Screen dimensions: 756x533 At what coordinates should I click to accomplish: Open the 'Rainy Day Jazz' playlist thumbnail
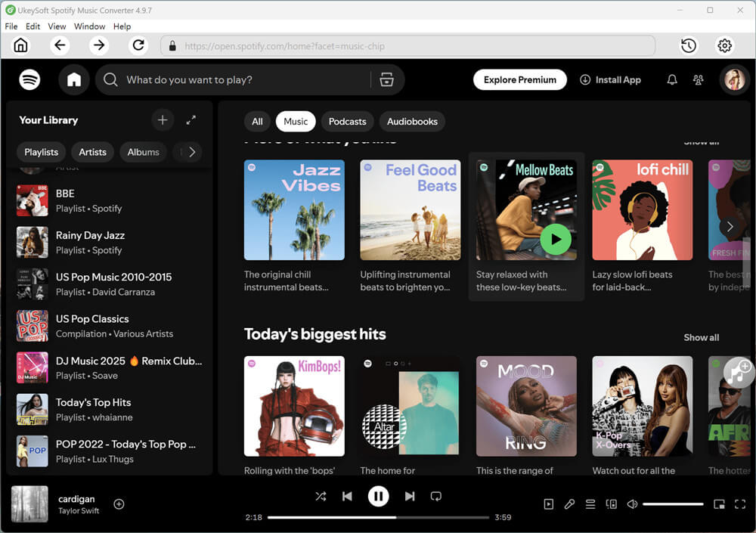click(x=31, y=243)
